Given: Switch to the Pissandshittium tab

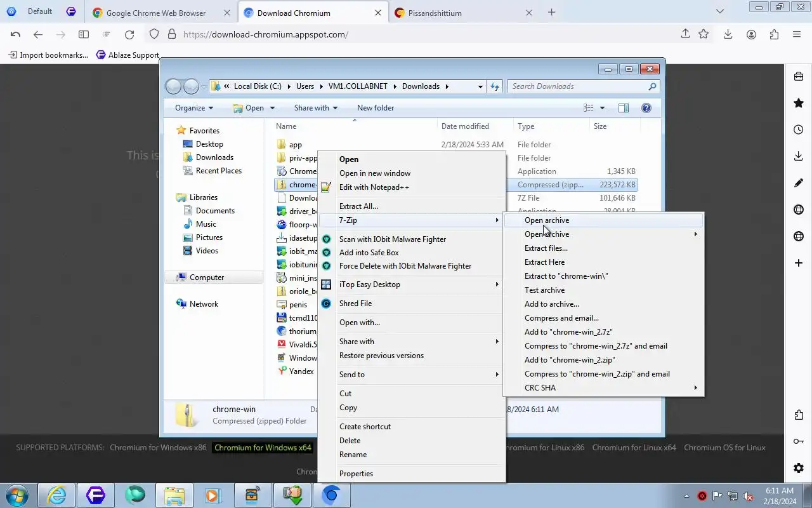Looking at the screenshot, I should (463, 13).
